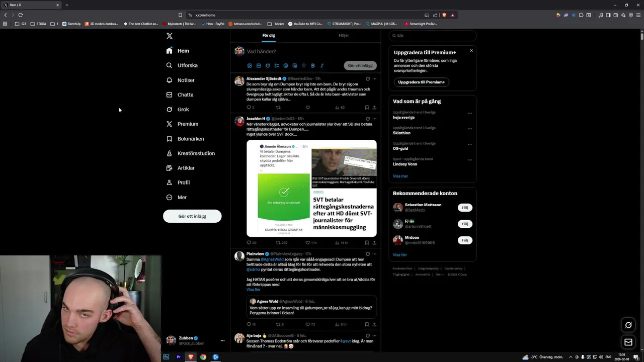Click the add image icon in composer
Image resolution: width=644 pixels, height=362 pixels.
point(249,65)
